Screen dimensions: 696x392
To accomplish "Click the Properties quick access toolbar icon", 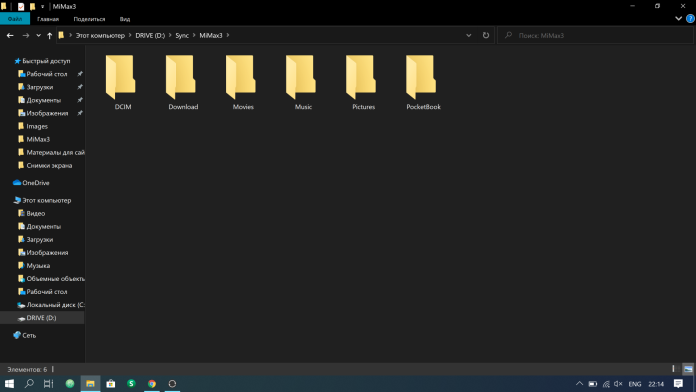I will [x=21, y=6].
